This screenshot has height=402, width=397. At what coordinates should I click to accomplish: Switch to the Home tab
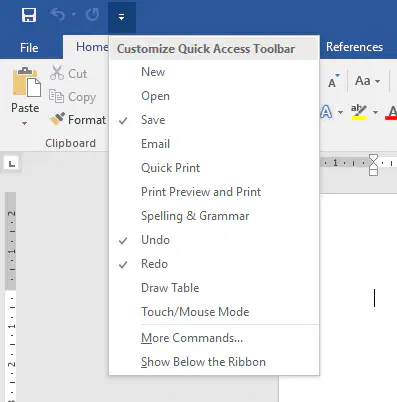92,47
